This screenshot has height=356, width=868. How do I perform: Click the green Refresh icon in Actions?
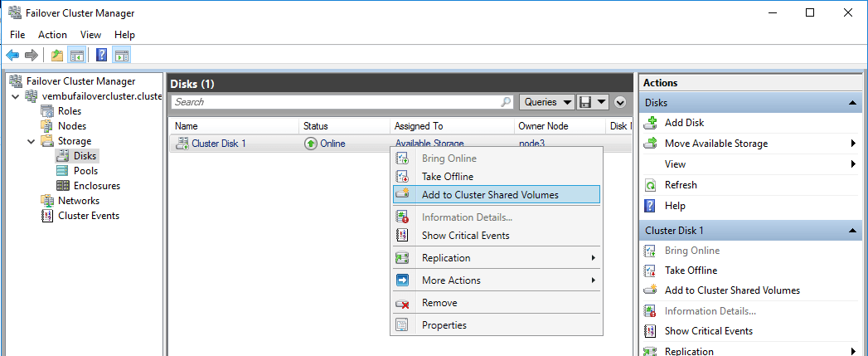tap(651, 185)
